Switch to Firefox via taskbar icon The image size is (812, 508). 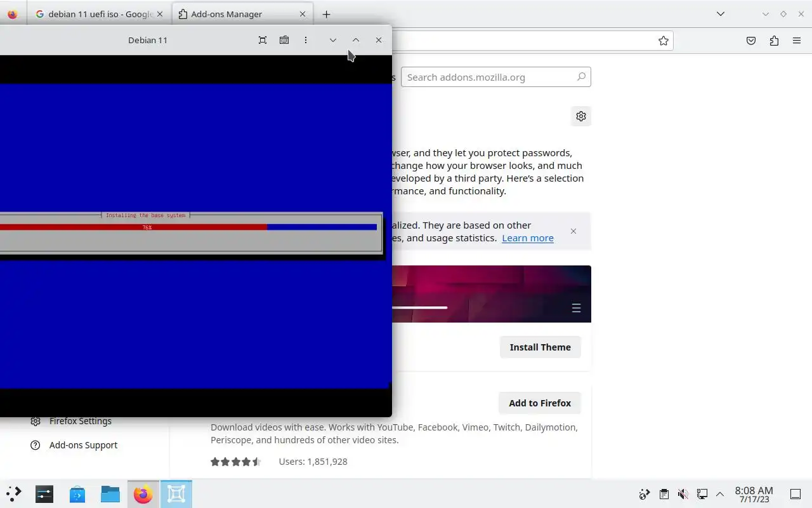tap(143, 493)
